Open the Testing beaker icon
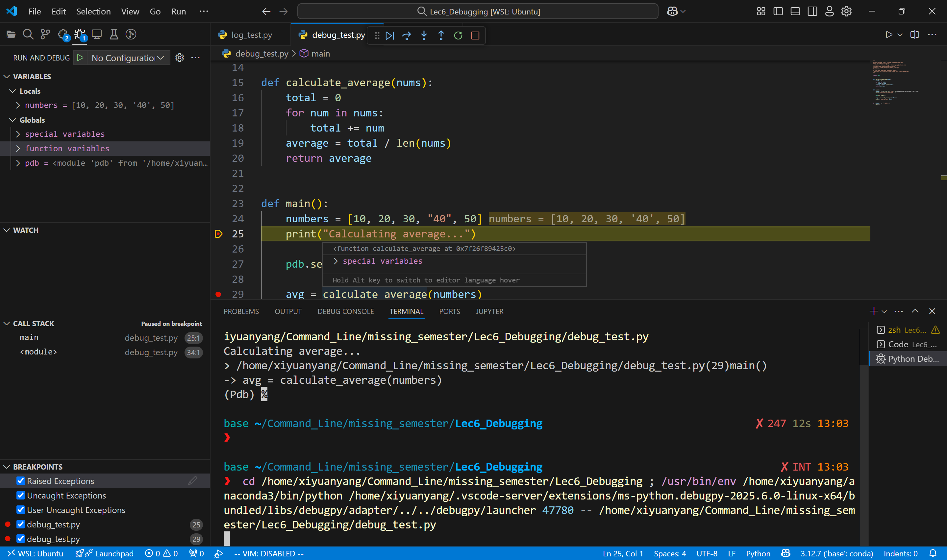The height and width of the screenshot is (560, 947). pyautogui.click(x=113, y=35)
